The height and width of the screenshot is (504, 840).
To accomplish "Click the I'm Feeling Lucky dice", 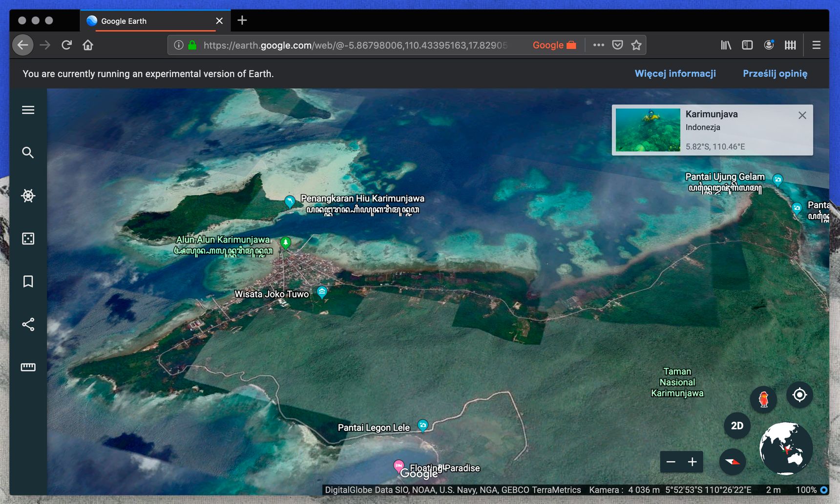I will coord(28,239).
